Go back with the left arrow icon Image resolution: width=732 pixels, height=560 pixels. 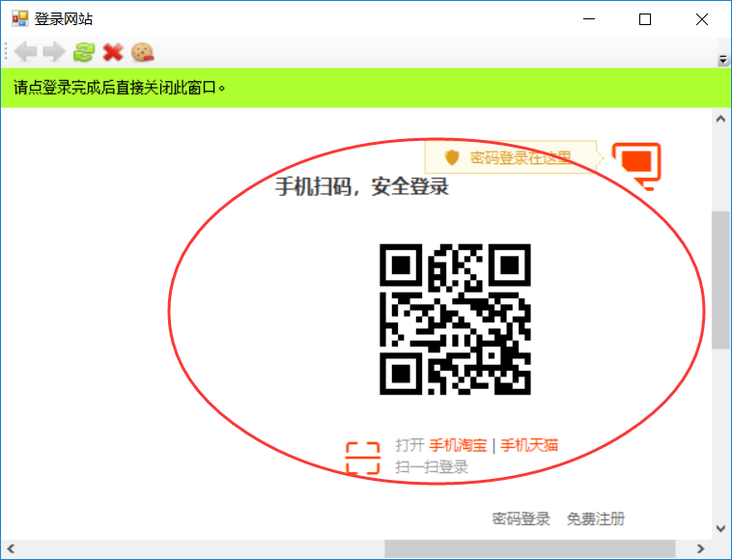[x=25, y=52]
